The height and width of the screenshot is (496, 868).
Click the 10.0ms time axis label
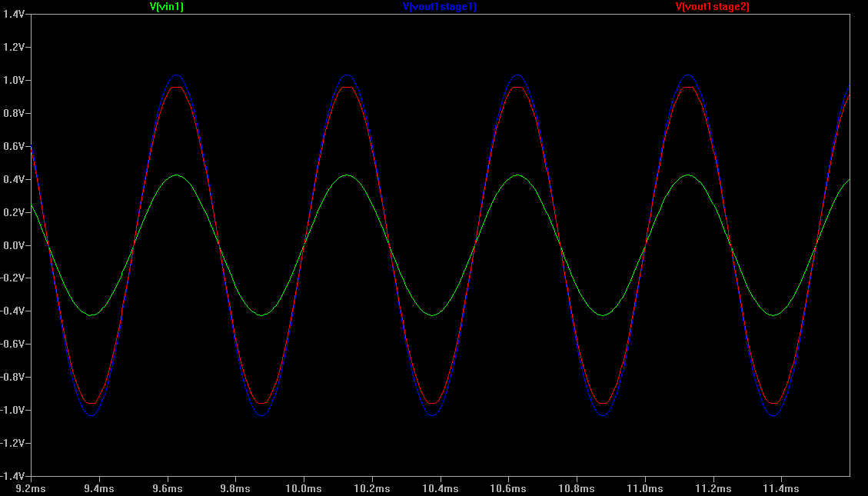pyautogui.click(x=304, y=488)
